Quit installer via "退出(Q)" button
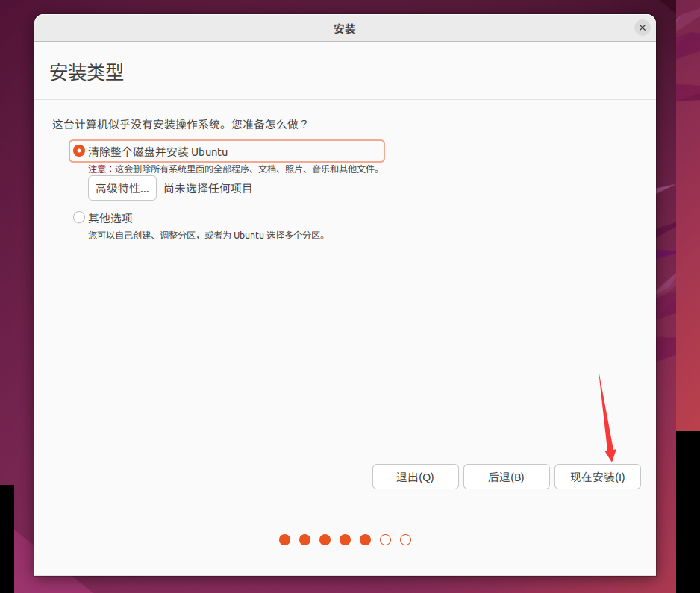The image size is (700, 593). click(x=415, y=477)
